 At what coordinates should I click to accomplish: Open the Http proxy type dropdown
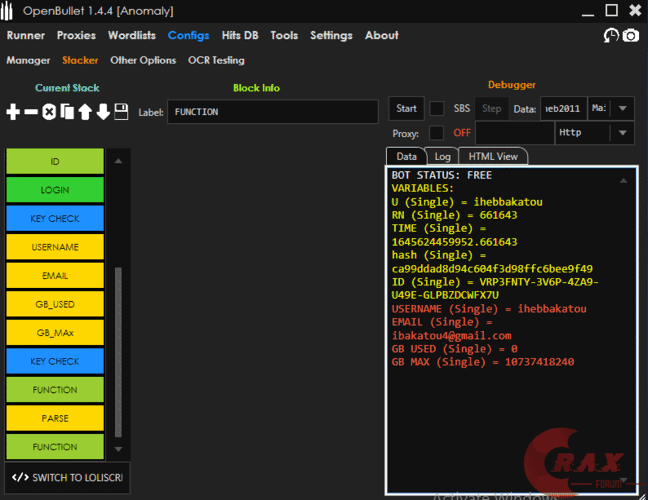point(621,132)
